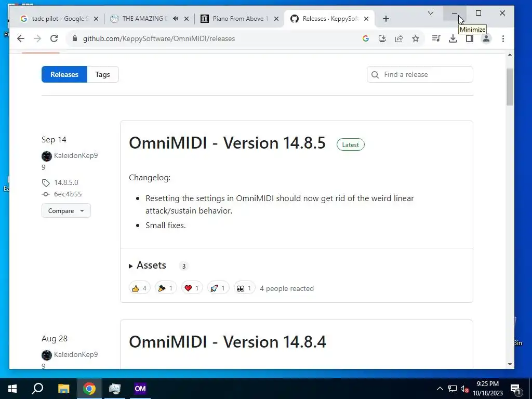Close the tadc pilot tab
The height and width of the screenshot is (399, 532).
pyautogui.click(x=96, y=19)
